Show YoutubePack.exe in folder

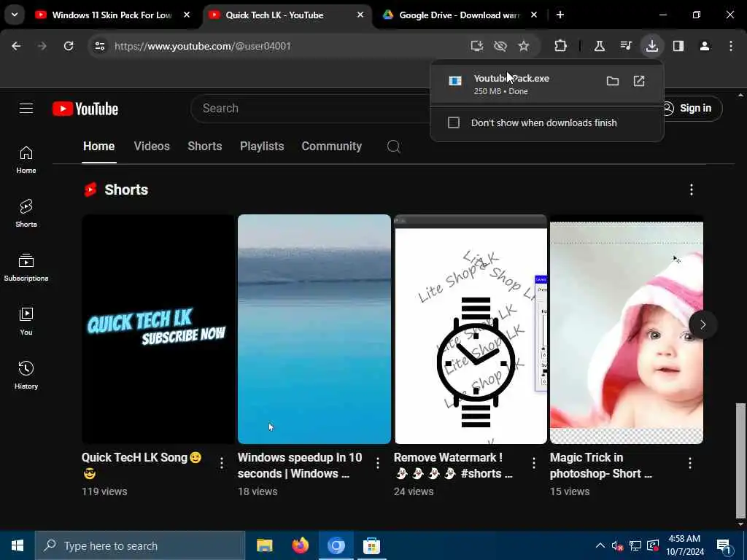613,81
